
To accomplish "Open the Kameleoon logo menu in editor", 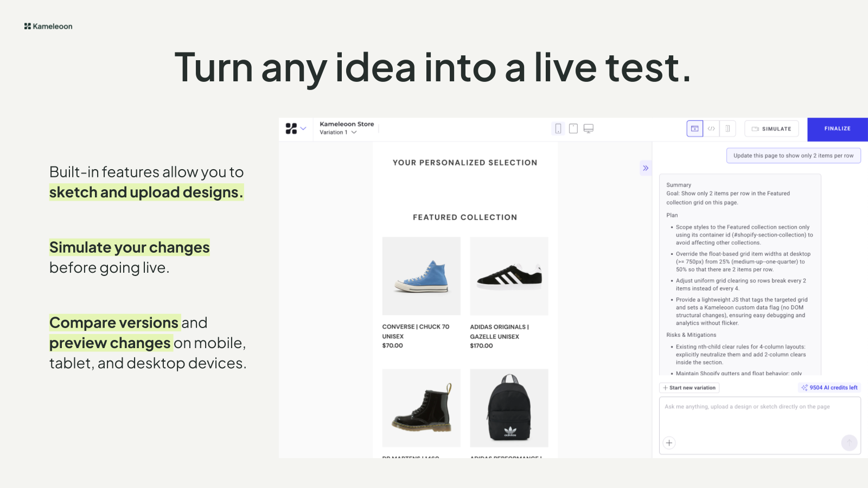I will (x=296, y=129).
